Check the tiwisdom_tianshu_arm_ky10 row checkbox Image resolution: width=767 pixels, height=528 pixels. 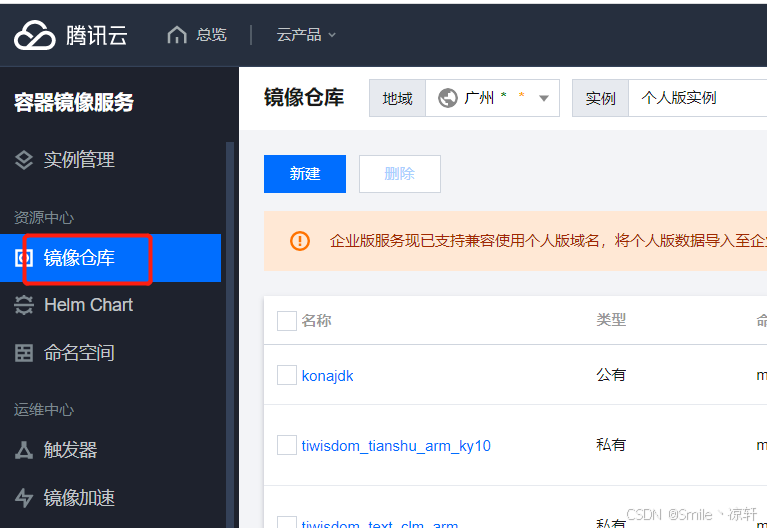click(x=287, y=445)
